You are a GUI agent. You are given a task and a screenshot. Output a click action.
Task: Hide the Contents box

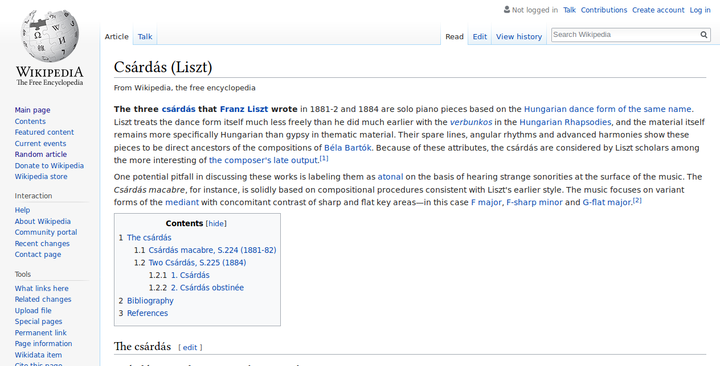[216, 224]
